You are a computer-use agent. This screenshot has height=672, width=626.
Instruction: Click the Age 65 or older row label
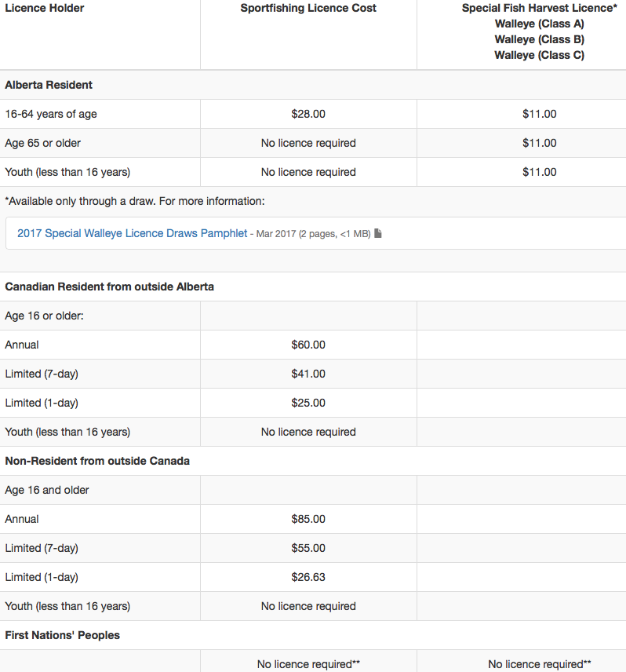pyautogui.click(x=43, y=143)
